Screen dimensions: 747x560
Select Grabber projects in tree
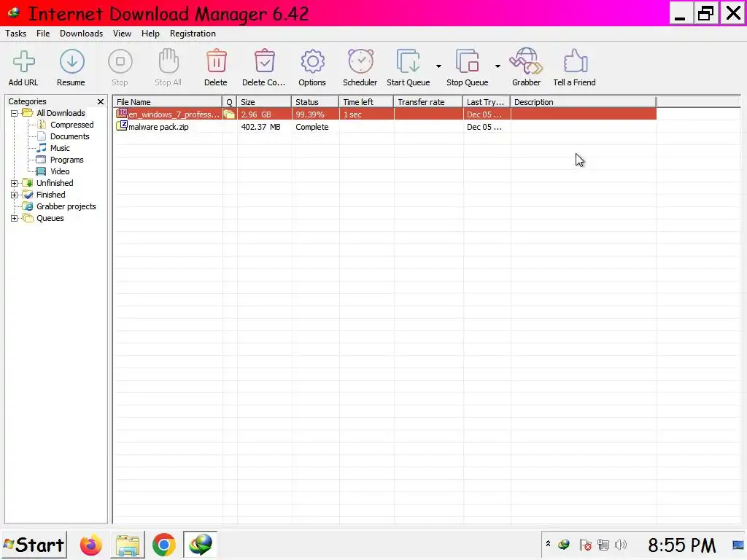pyautogui.click(x=66, y=206)
